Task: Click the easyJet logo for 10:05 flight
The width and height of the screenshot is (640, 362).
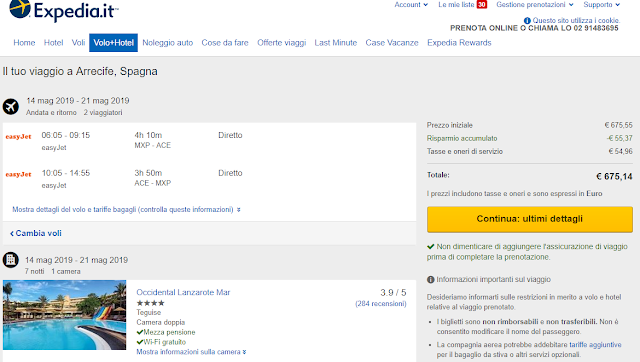Action: click(x=18, y=174)
